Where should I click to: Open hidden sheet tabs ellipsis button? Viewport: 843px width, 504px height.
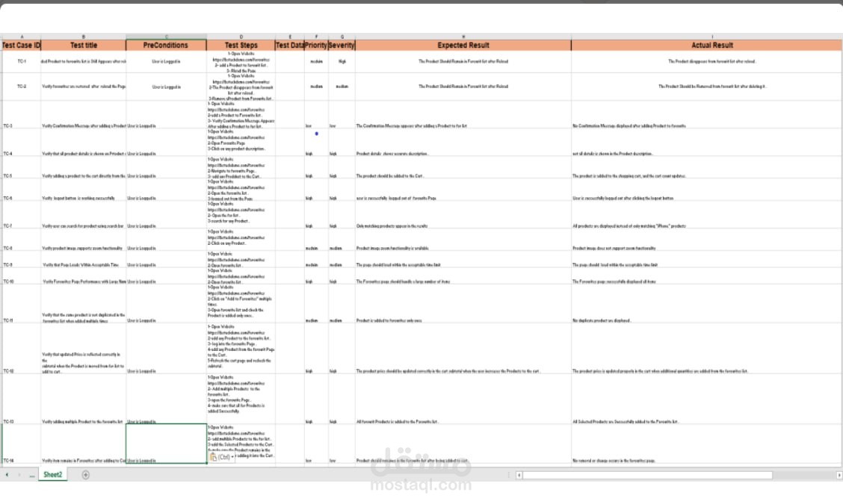pos(32,475)
